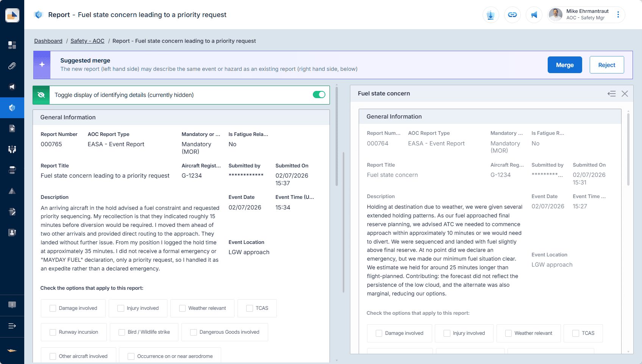
Task: Open the three-dot user menu
Action: [x=618, y=14]
